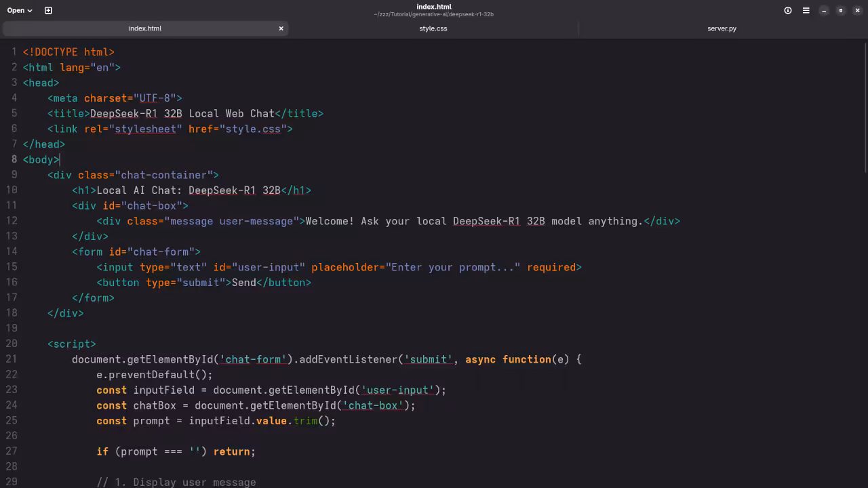Click the "chat-container" class name on line 9
The image size is (868, 488).
(163, 175)
